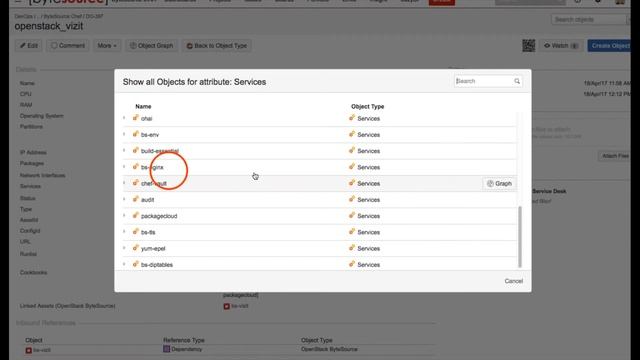Select the yum-epel object name

coord(153,249)
